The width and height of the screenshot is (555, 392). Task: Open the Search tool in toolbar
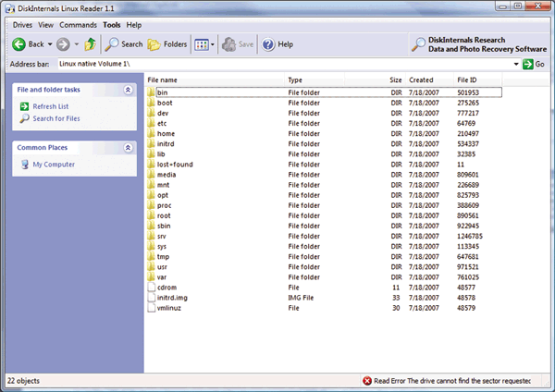pyautogui.click(x=124, y=44)
